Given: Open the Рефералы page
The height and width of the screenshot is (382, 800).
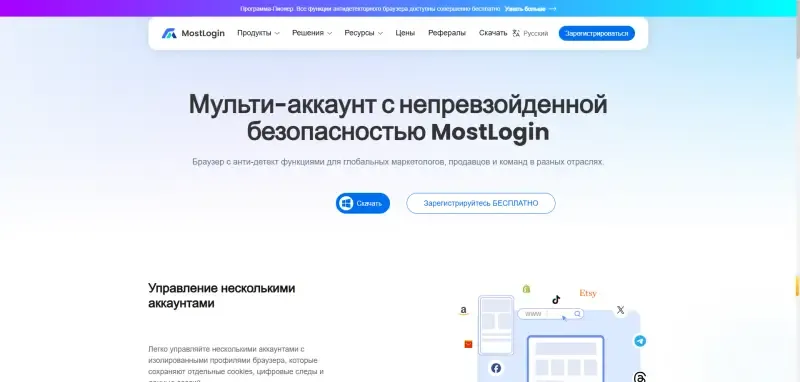Looking at the screenshot, I should (447, 33).
